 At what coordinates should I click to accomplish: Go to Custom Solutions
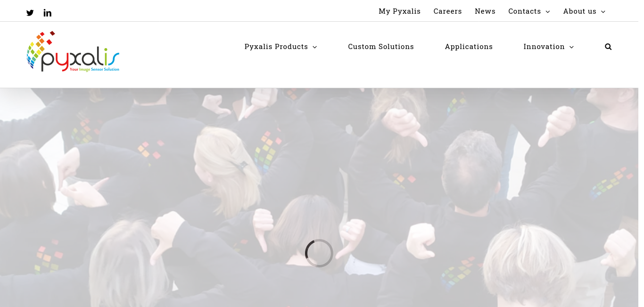pyautogui.click(x=381, y=47)
